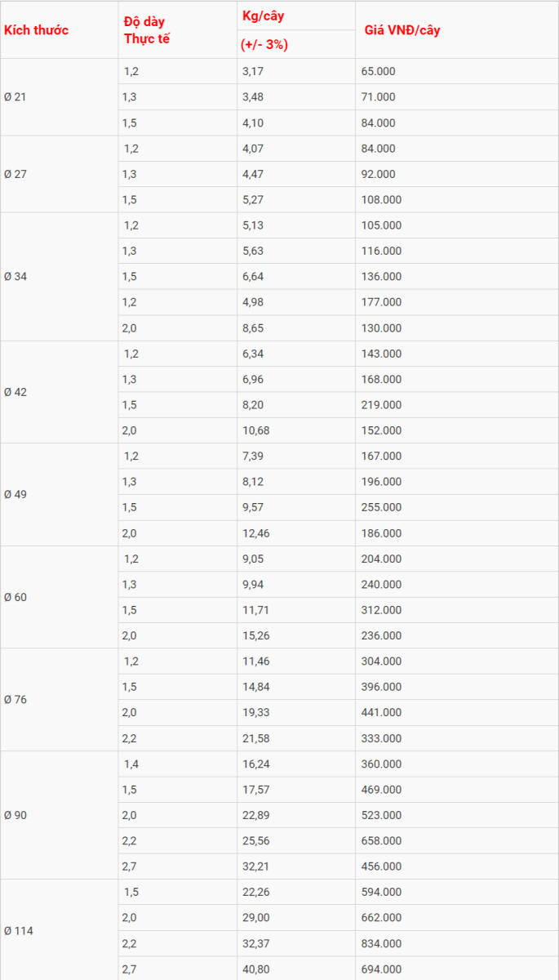
Task: Click the 65.000 price cell
Action: point(457,71)
